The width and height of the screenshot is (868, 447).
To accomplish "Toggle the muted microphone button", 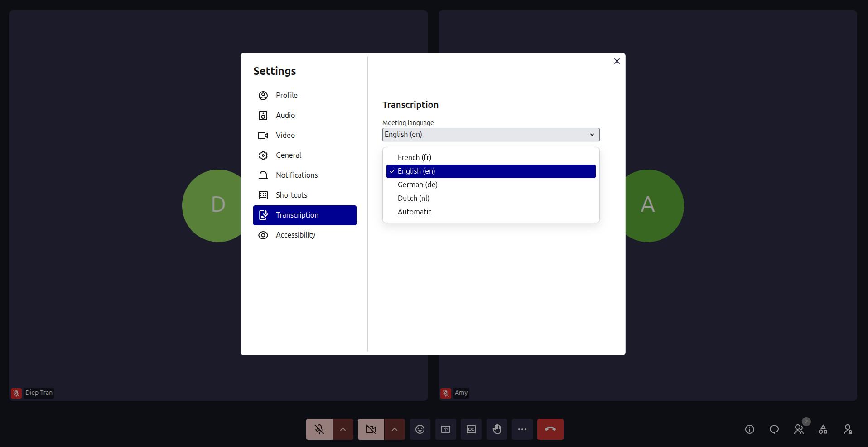I will click(319, 429).
